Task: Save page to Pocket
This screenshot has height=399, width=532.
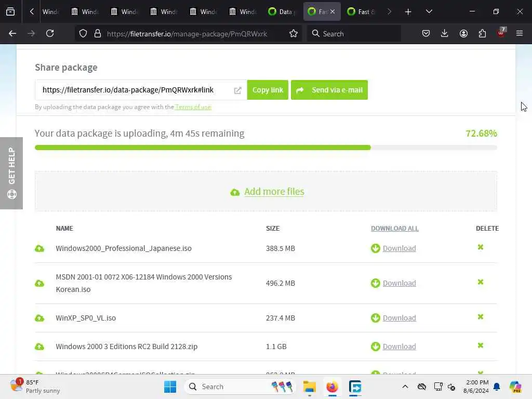Action: 426,34
